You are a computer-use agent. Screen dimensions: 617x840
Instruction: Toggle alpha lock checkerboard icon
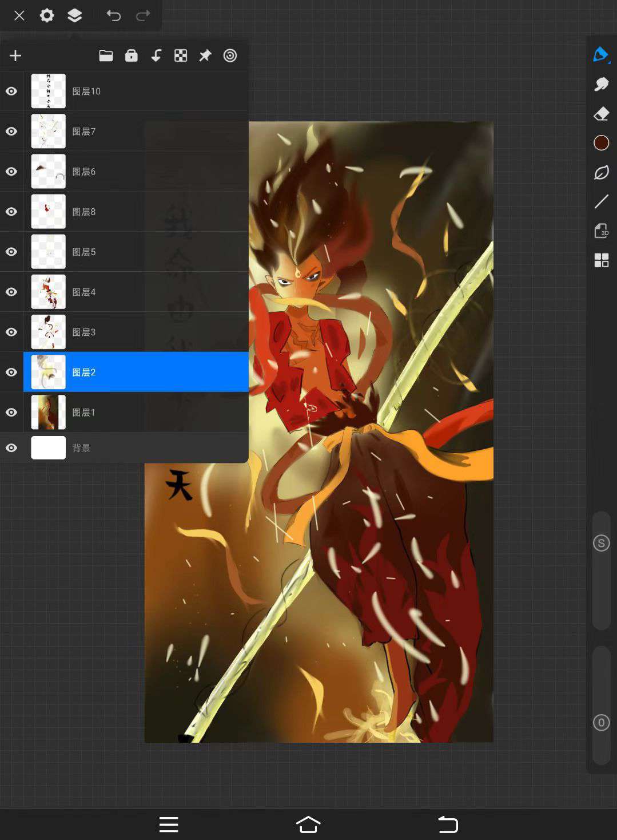[x=181, y=56]
